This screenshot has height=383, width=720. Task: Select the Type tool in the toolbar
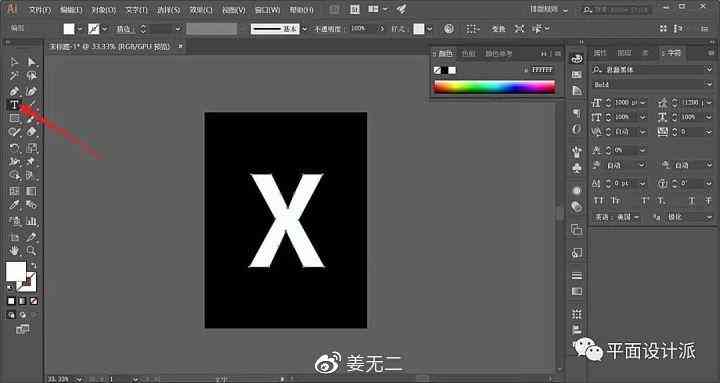point(14,105)
